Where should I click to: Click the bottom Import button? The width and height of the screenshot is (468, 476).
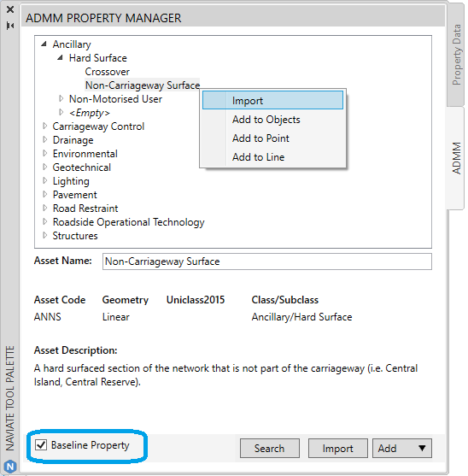[x=338, y=448]
